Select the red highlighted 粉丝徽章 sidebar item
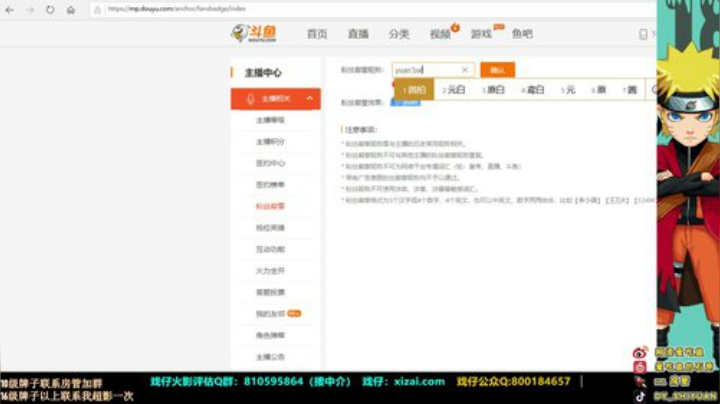Screen dimensions: 720x404 [x=270, y=206]
